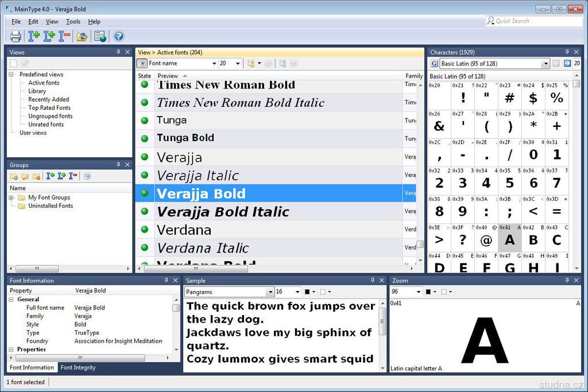Open the Help menu
This screenshot has height=392, width=588.
(94, 21)
